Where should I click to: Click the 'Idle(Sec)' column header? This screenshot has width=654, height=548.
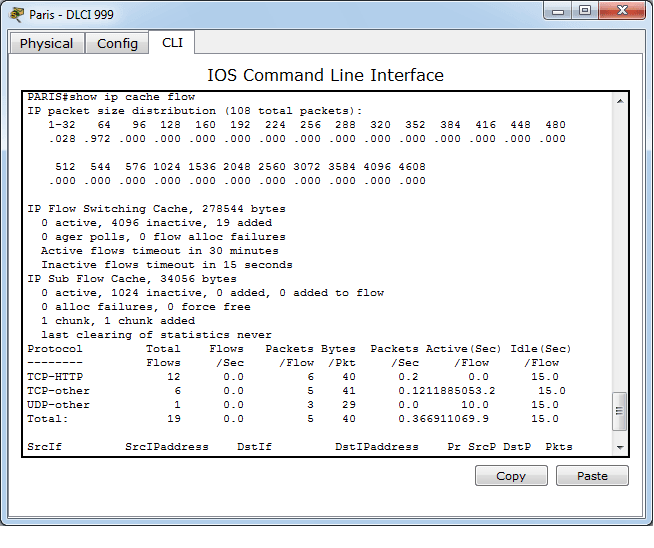[x=541, y=349]
